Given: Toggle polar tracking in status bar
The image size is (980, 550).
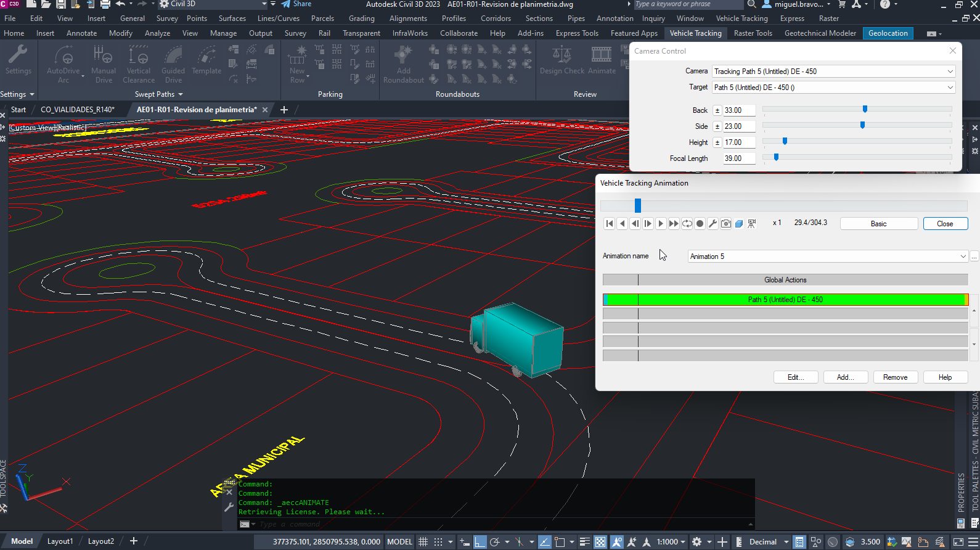Looking at the screenshot, I should (x=494, y=542).
